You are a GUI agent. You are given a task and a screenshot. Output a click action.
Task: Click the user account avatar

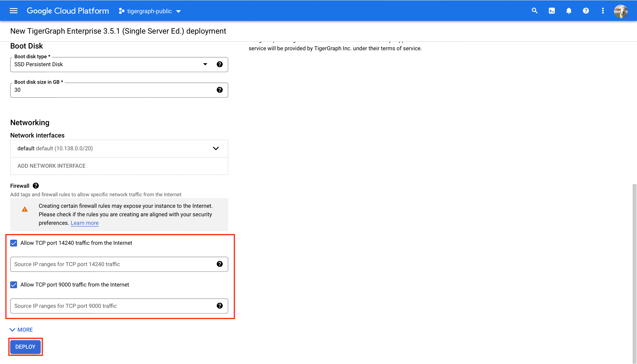click(x=620, y=11)
